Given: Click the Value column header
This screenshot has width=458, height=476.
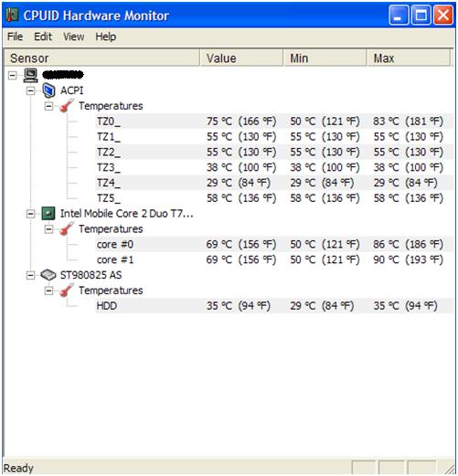Looking at the screenshot, I should tap(241, 58).
